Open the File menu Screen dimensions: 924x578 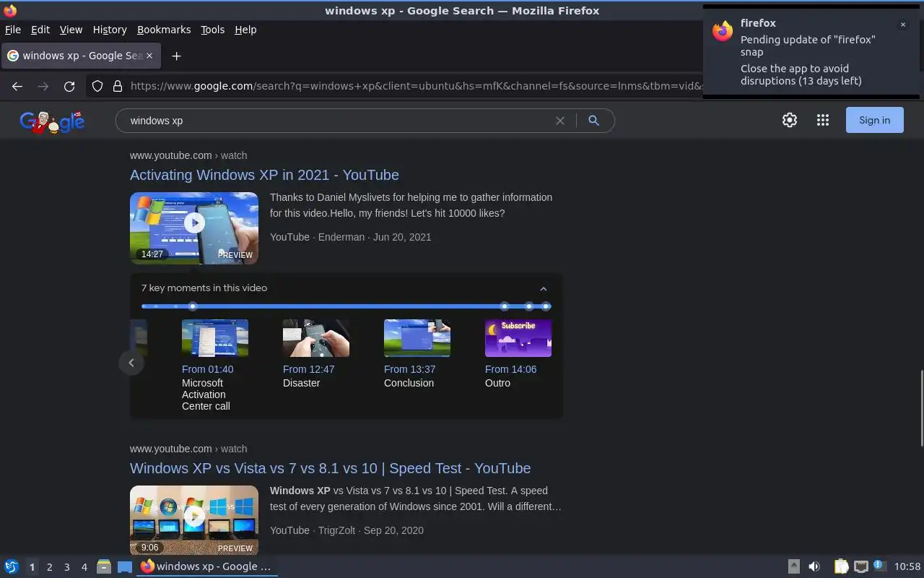pos(12,30)
